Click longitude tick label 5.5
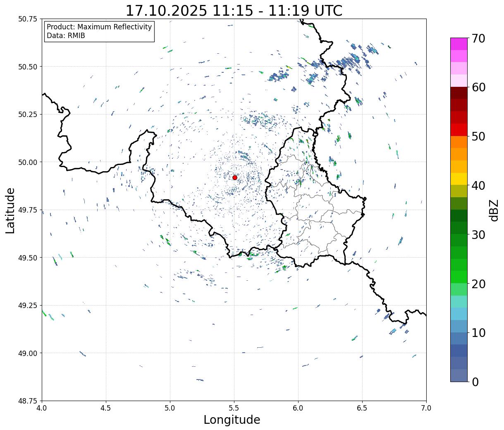 point(234,408)
